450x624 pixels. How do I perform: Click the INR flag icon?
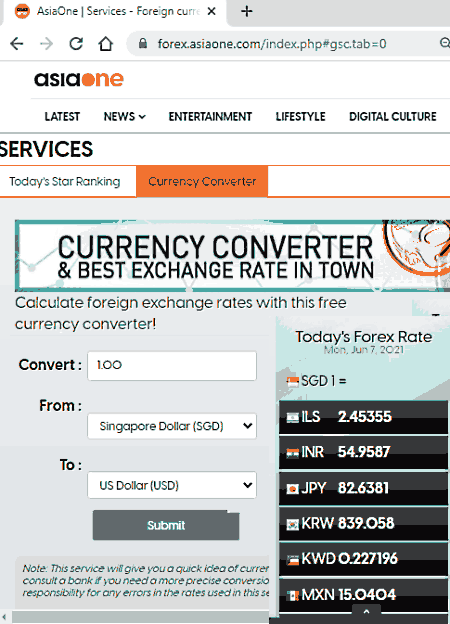[x=293, y=453]
